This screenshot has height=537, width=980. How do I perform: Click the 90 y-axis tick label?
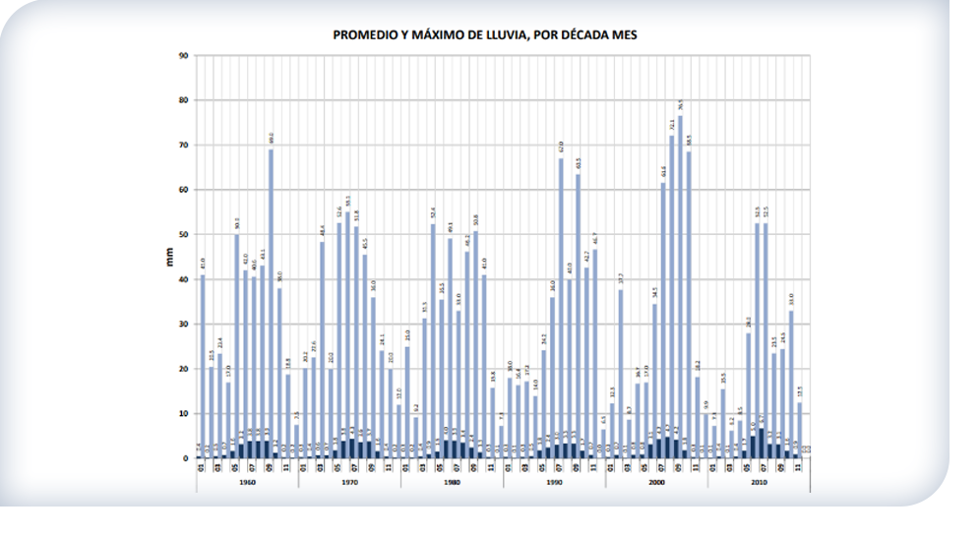coord(184,55)
